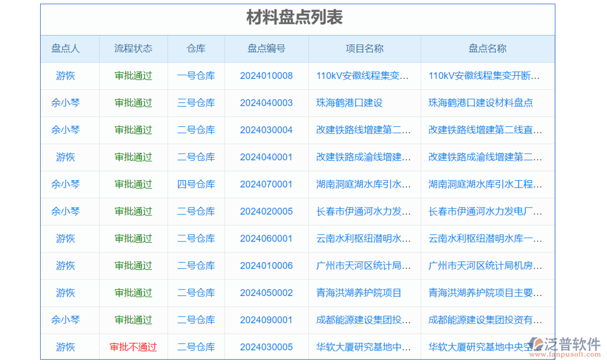
Task: Select inventory number 2024090001
Action: click(x=266, y=320)
